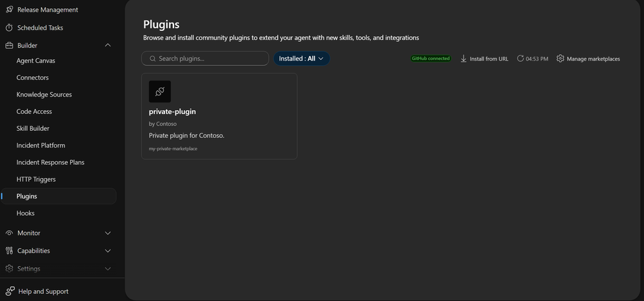This screenshot has height=301, width=644.
Task: Open Knowledge Sources page
Action: click(44, 95)
